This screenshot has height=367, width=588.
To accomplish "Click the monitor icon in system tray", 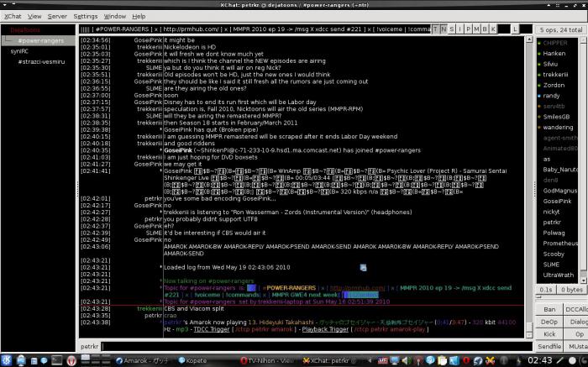I will pos(394,360).
